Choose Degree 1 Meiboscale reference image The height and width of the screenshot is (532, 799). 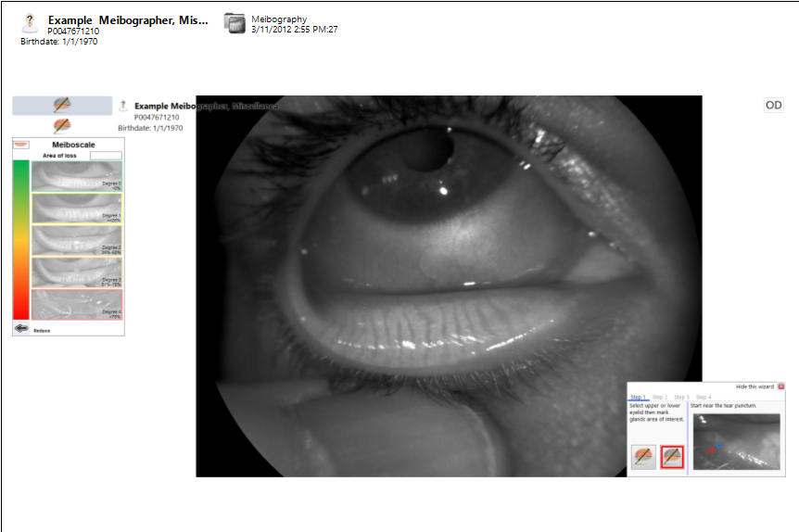pos(77,208)
